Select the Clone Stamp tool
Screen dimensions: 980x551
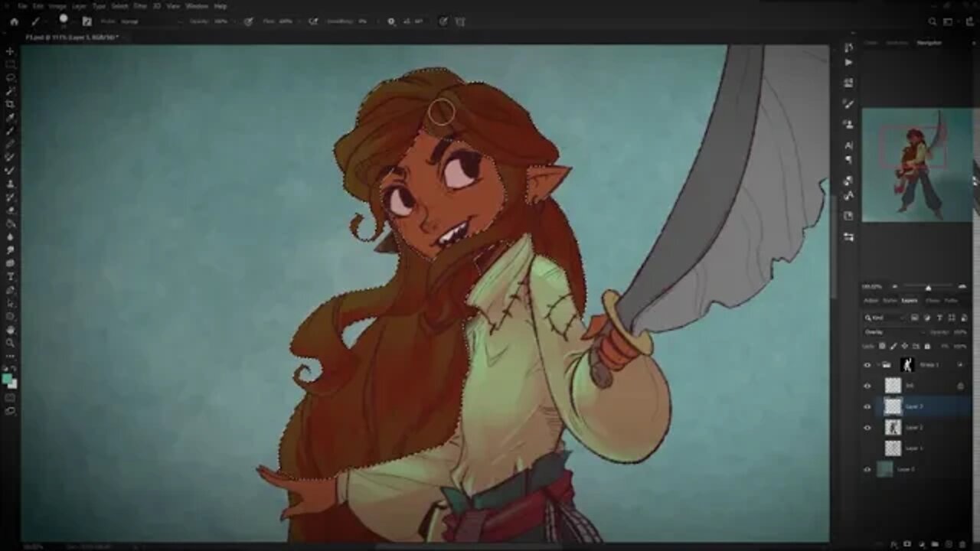(10, 183)
